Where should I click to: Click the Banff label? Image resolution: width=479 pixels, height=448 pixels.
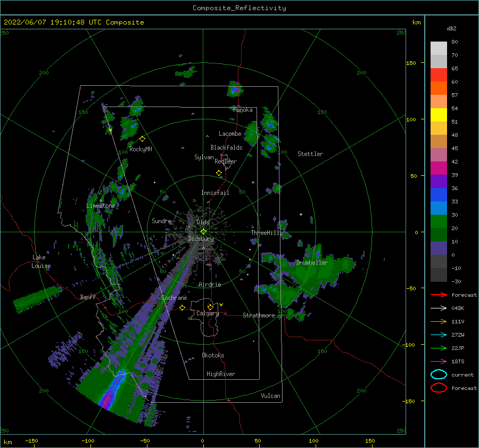click(x=88, y=297)
